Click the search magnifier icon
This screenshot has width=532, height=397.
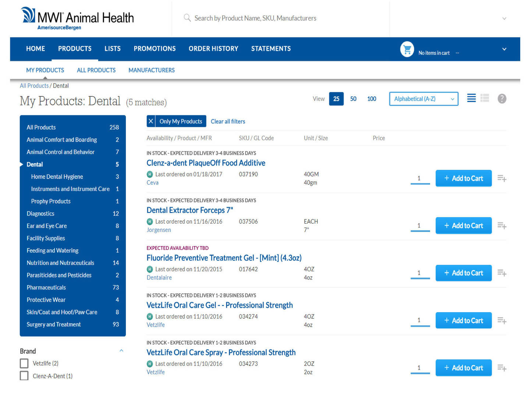point(187,18)
